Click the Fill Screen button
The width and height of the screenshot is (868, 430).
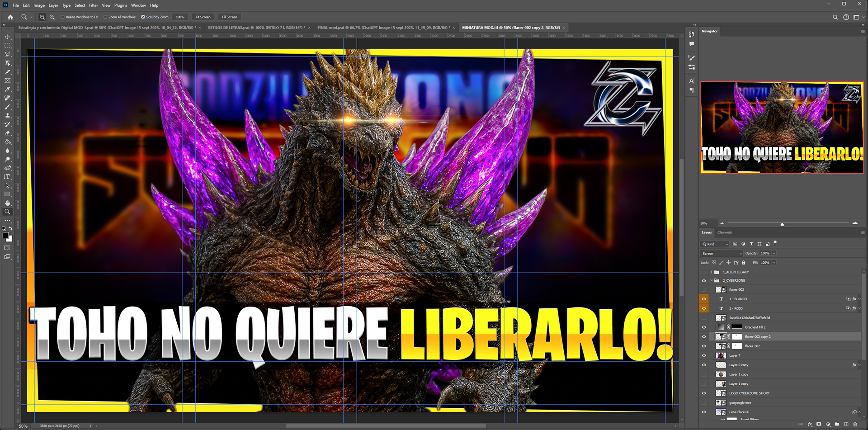(229, 17)
